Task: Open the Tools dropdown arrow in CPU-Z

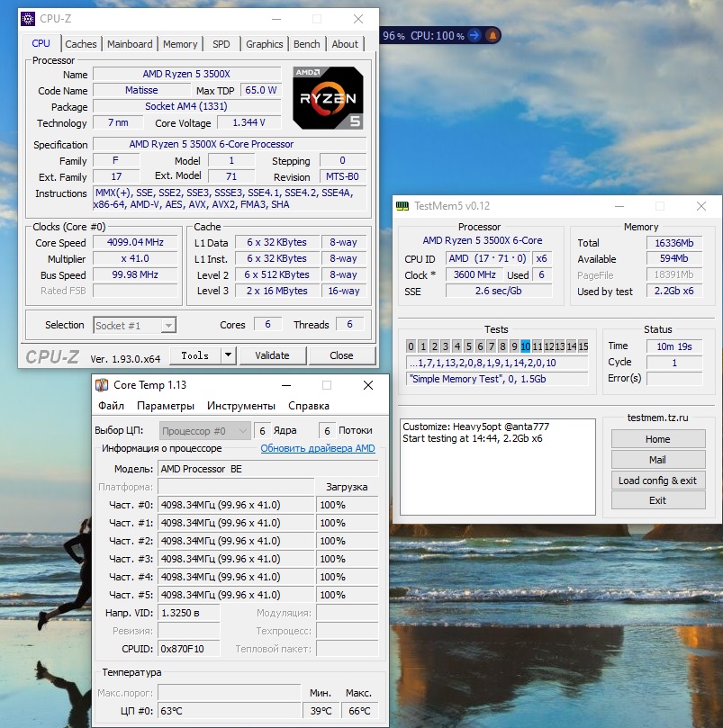Action: click(x=228, y=355)
